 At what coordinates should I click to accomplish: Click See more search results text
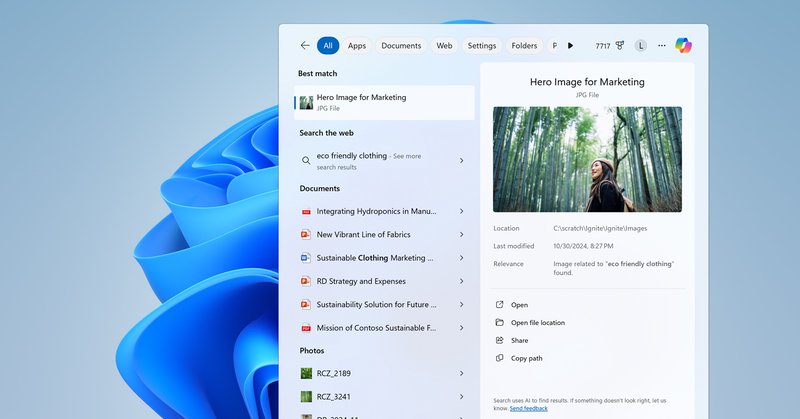[369, 161]
